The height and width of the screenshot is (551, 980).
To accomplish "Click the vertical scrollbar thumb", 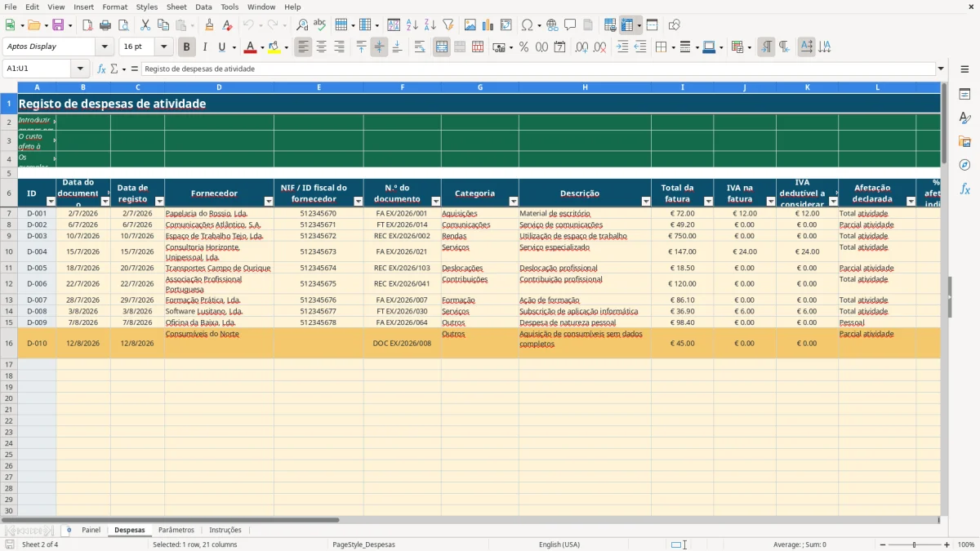I will point(944,122).
